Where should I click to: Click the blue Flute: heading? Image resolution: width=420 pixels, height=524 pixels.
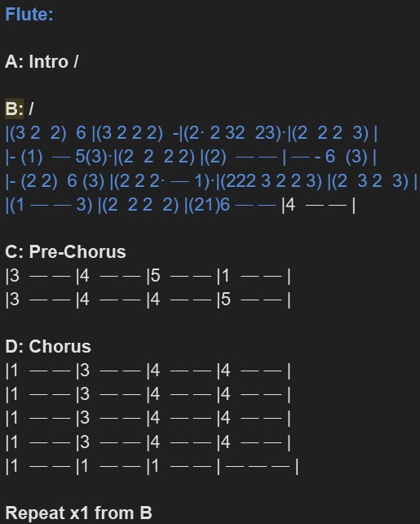coord(29,15)
